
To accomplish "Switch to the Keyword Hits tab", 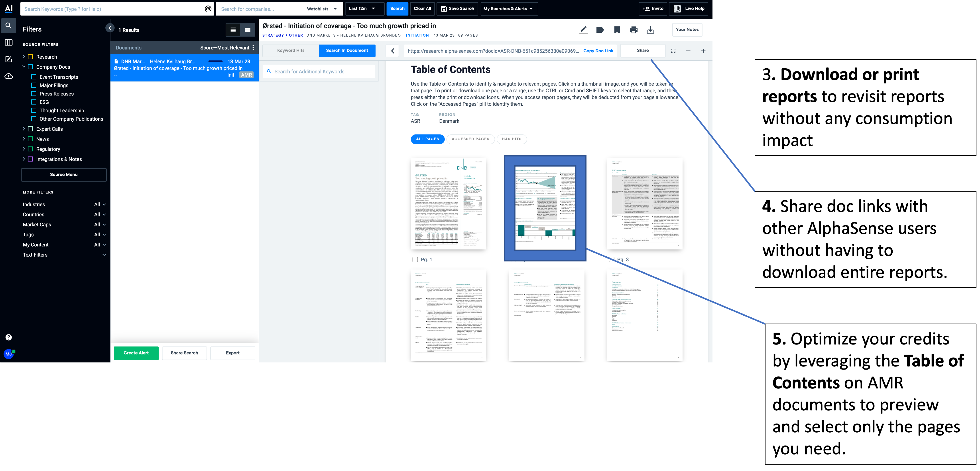I will (x=291, y=50).
